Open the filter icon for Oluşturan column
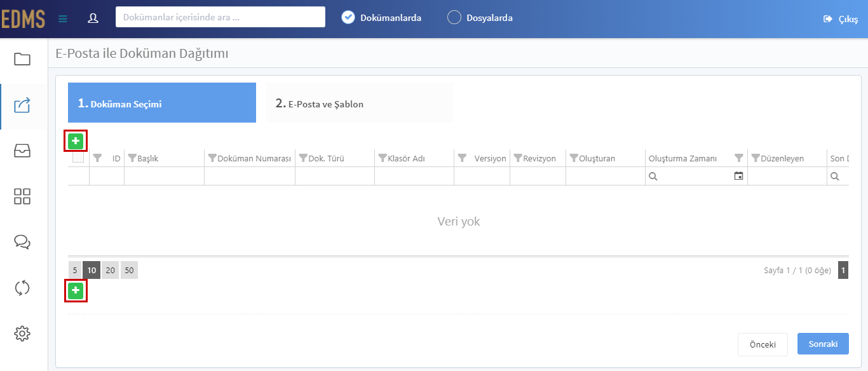 click(574, 158)
